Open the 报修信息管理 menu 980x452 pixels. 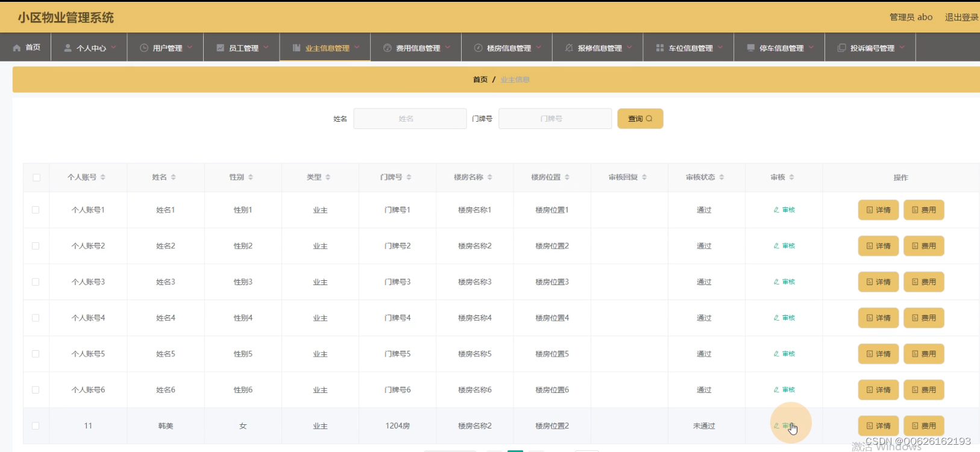pyautogui.click(x=598, y=48)
